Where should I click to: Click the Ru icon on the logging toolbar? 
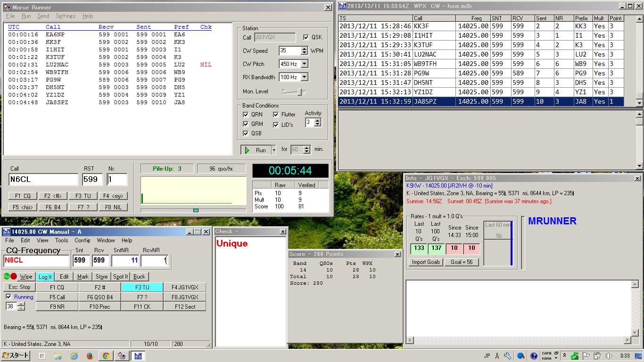pos(6,277)
